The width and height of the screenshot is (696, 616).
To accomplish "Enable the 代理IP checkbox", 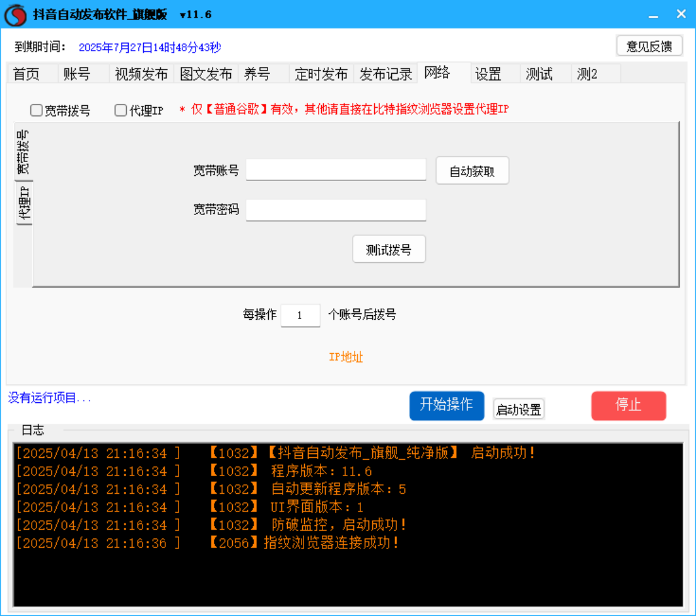I will point(121,110).
